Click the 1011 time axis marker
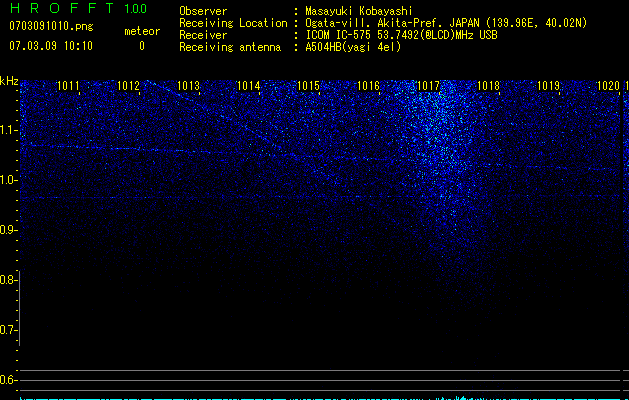This screenshot has width=629, height=400. coord(68,86)
